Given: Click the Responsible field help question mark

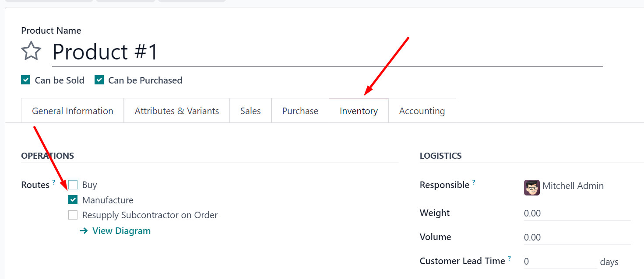Looking at the screenshot, I should [474, 182].
